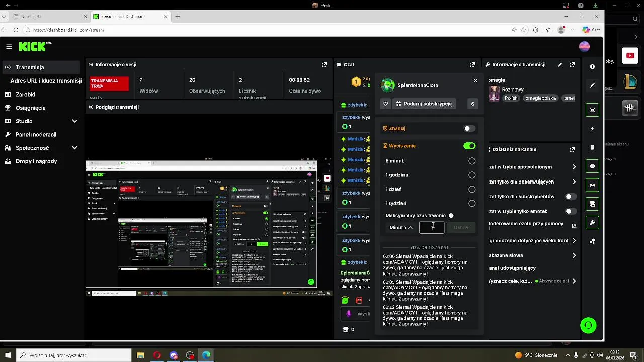
Task: Click the info icon next to Maksymalny czas trwania
Action: pos(451,216)
